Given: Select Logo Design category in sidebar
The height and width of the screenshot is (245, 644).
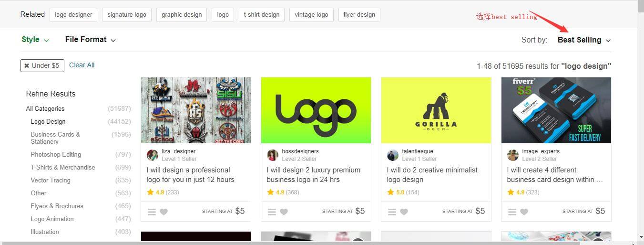Looking at the screenshot, I should click(x=48, y=121).
